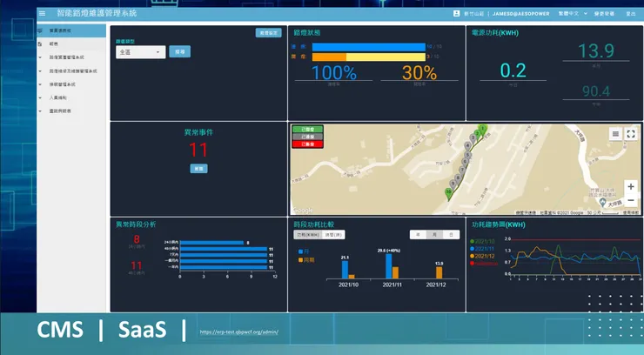This screenshot has width=644, height=355.
Task: Click the blue button under 異常事件 count 11
Action: tap(198, 169)
